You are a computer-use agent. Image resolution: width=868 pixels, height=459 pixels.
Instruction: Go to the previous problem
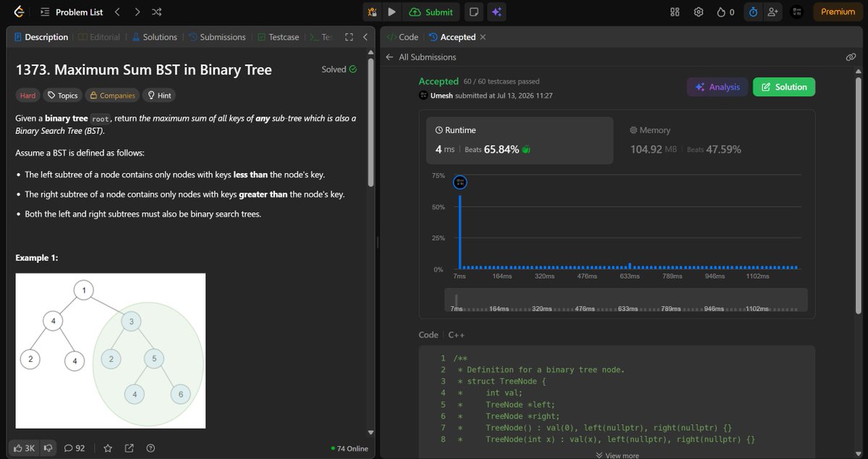click(118, 12)
